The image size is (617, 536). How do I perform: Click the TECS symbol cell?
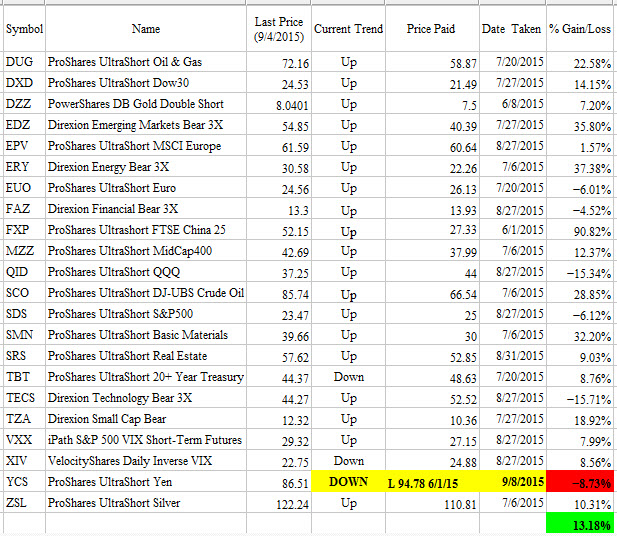tap(24, 397)
